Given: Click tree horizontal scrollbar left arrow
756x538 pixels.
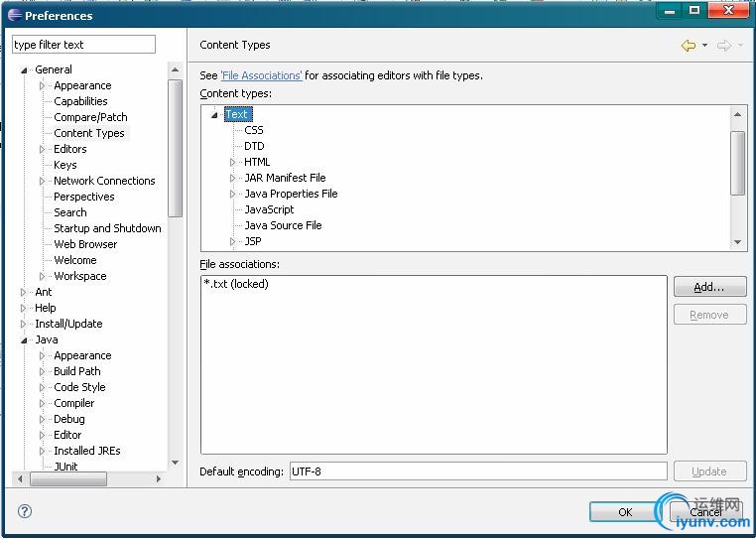Looking at the screenshot, I should point(20,478).
